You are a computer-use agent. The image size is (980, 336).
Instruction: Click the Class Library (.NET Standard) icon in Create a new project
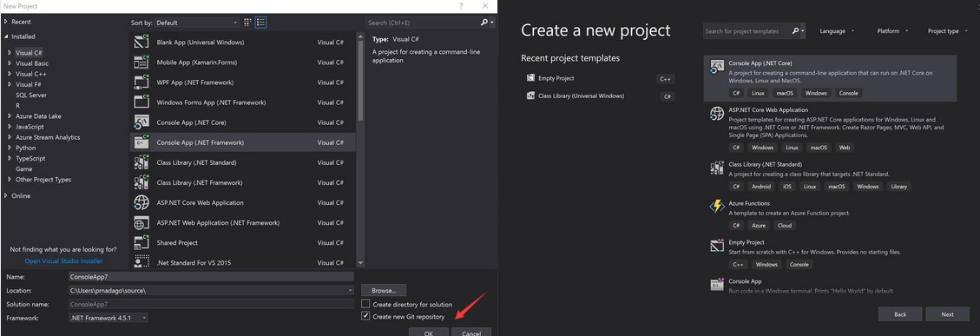pos(717,167)
